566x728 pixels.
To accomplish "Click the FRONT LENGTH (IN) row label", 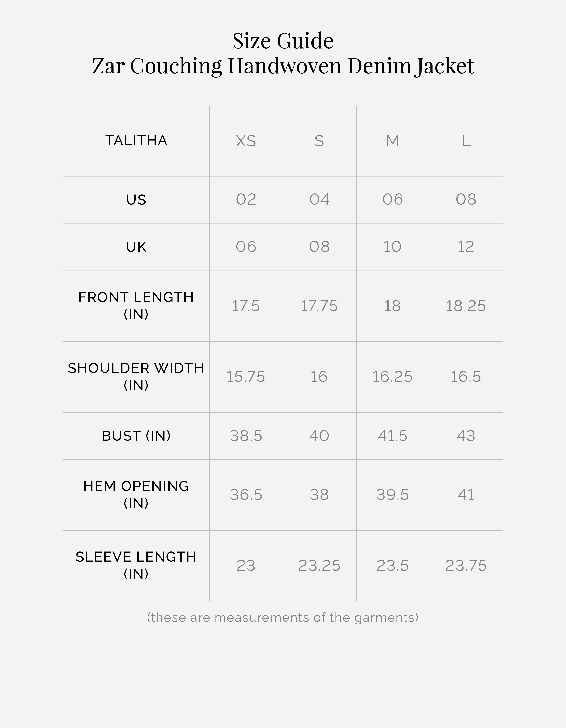I will (x=136, y=306).
